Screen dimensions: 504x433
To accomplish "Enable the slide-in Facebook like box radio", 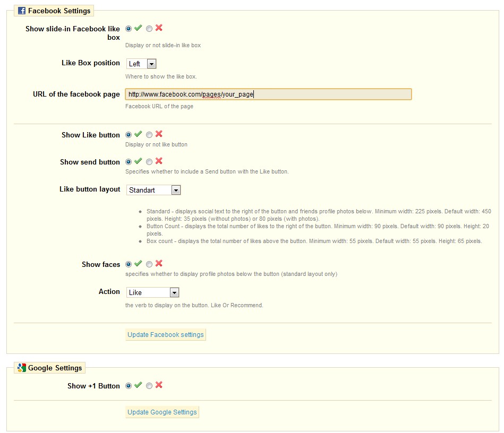I will 129,29.
